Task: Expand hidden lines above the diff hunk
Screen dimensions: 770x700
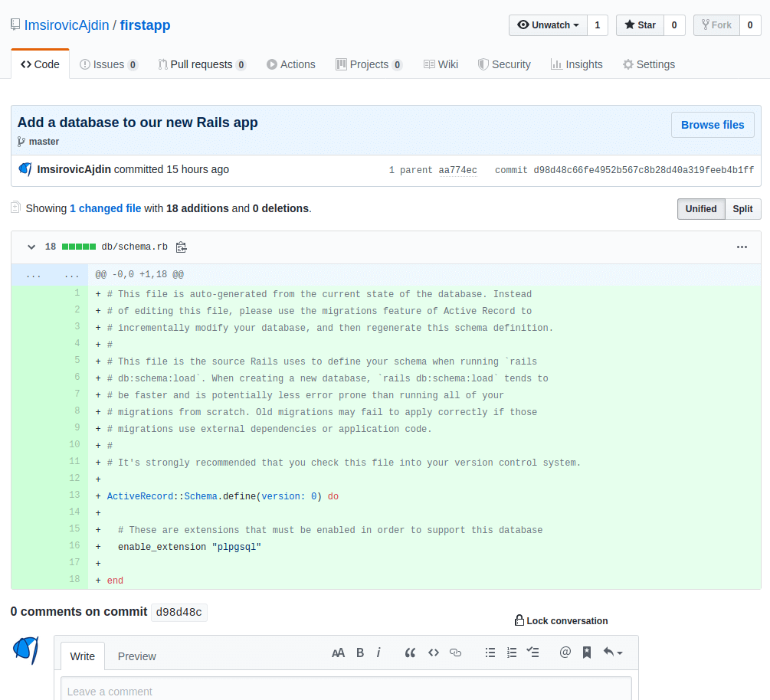Action: click(x=50, y=275)
